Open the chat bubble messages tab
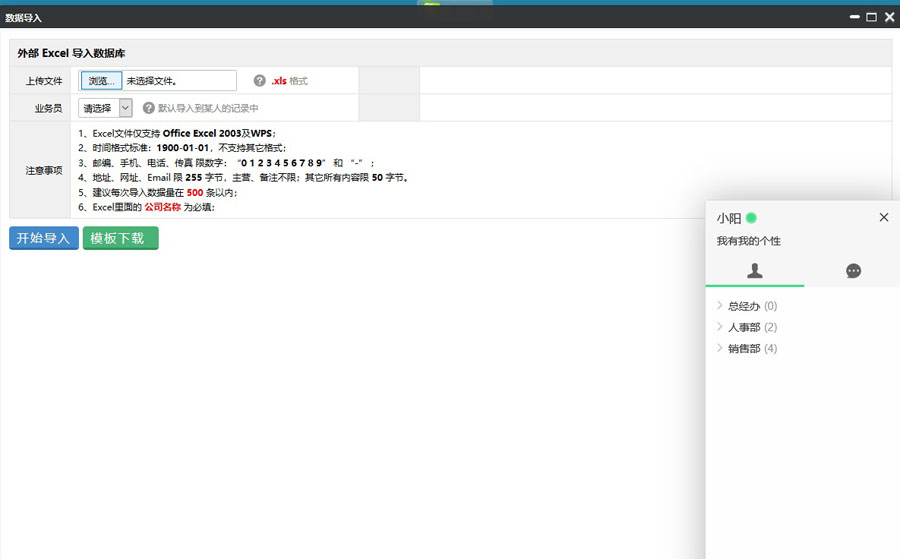This screenshot has height=559, width=900. (853, 271)
